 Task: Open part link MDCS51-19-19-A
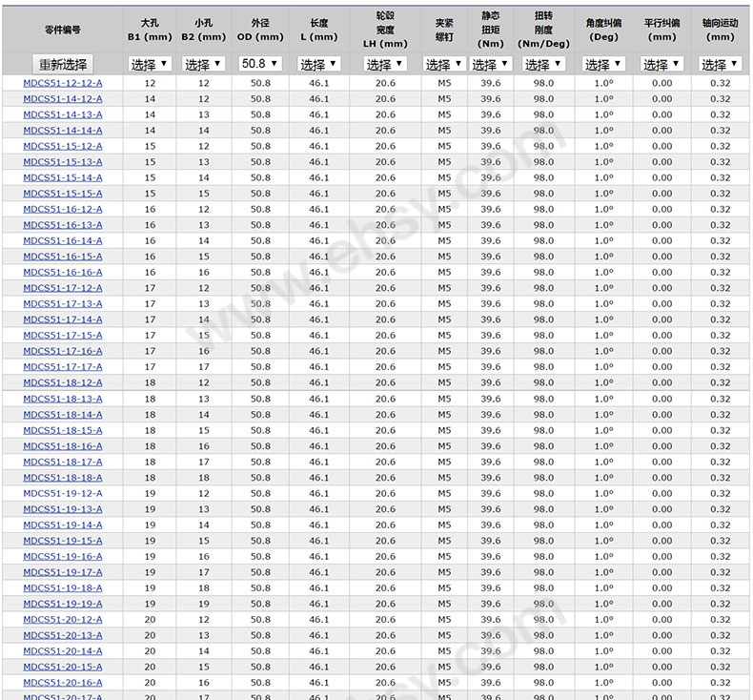tap(63, 604)
